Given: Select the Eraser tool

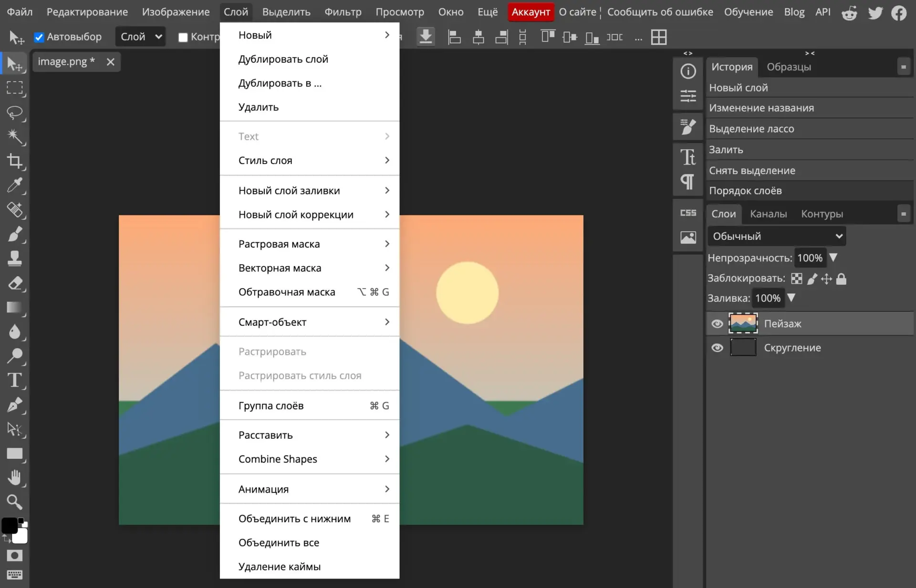Looking at the screenshot, I should [15, 283].
